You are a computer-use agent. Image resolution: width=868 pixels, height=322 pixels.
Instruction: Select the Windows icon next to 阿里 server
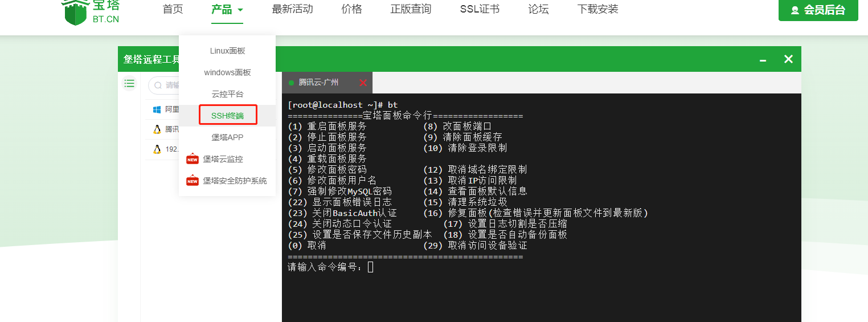click(157, 109)
